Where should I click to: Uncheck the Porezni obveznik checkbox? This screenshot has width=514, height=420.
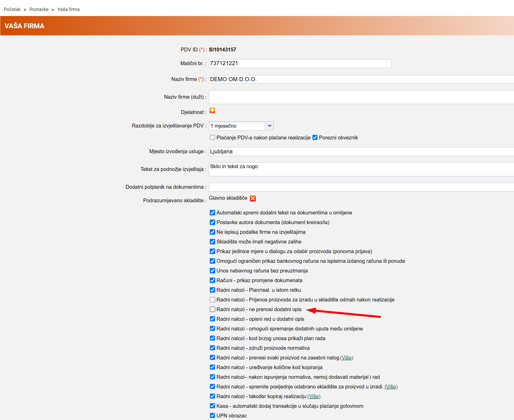(315, 138)
